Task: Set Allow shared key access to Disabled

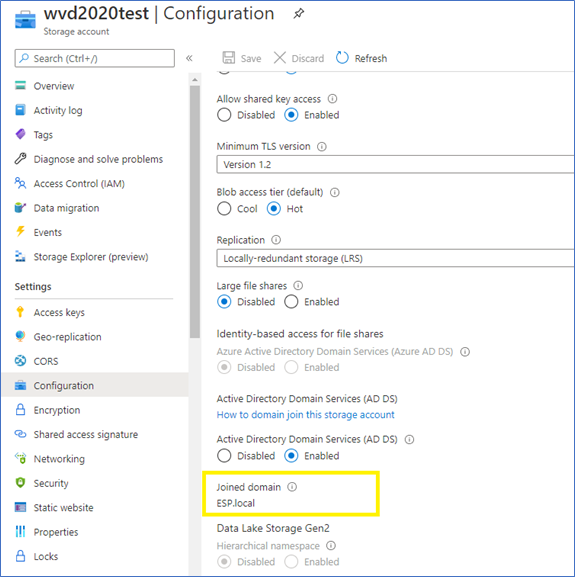Action: coord(224,115)
